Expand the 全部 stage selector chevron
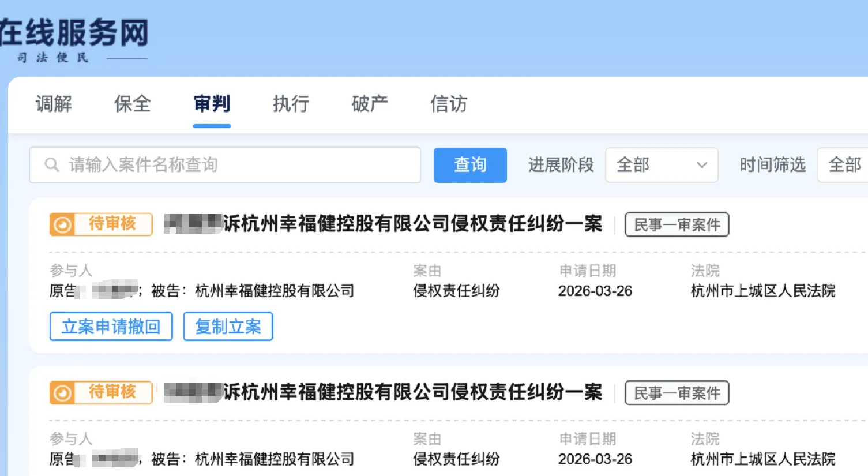868x476 pixels. coord(702,165)
